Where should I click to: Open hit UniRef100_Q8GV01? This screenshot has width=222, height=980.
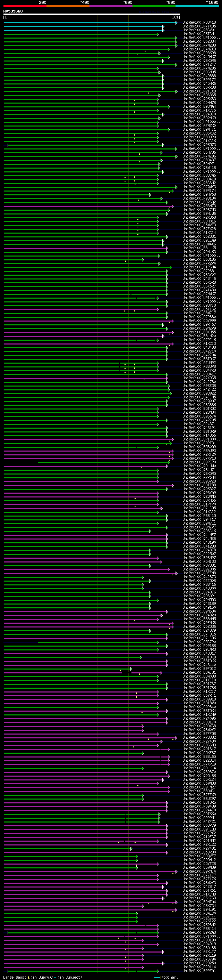199,30
